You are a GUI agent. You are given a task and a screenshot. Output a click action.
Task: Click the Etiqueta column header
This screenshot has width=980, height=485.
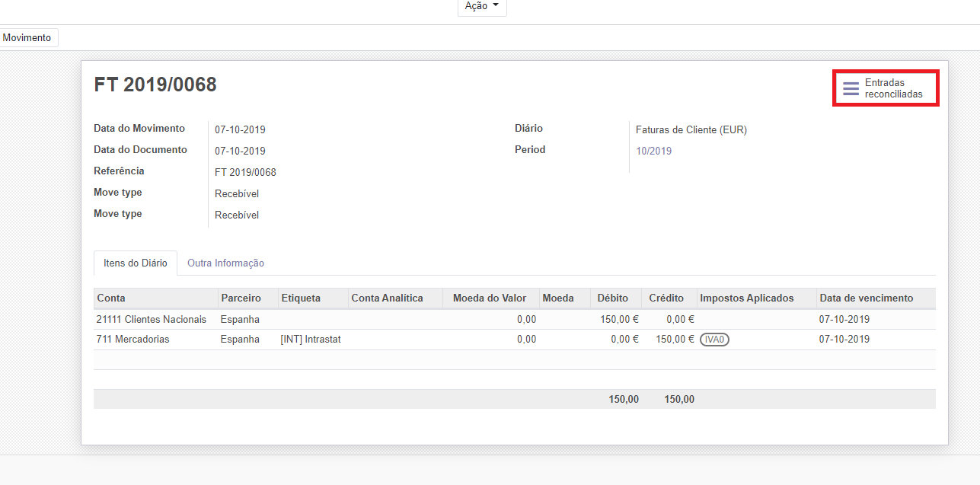[x=300, y=298]
